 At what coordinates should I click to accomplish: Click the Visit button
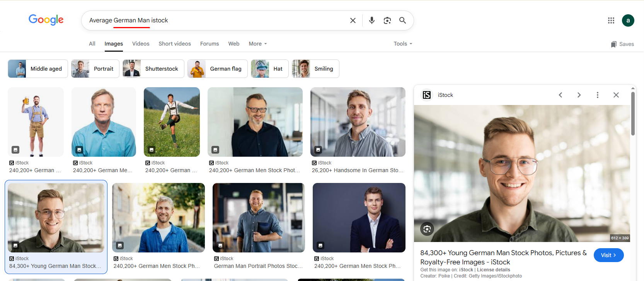click(x=608, y=255)
